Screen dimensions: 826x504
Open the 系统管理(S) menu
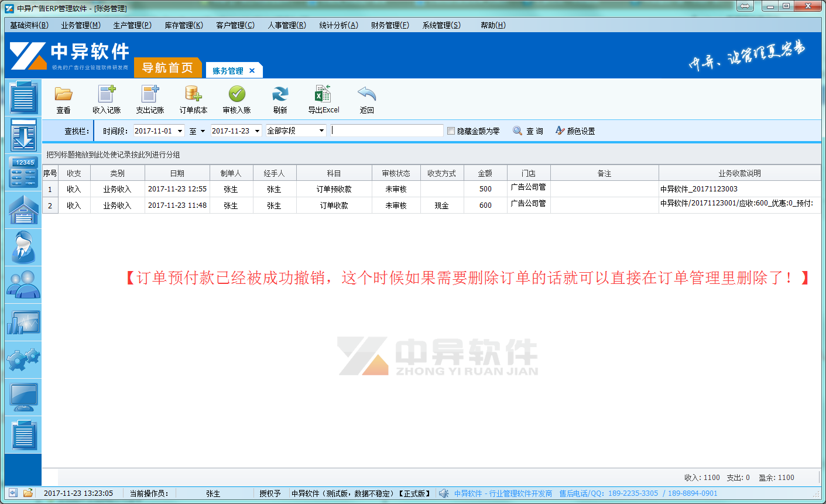coord(441,25)
